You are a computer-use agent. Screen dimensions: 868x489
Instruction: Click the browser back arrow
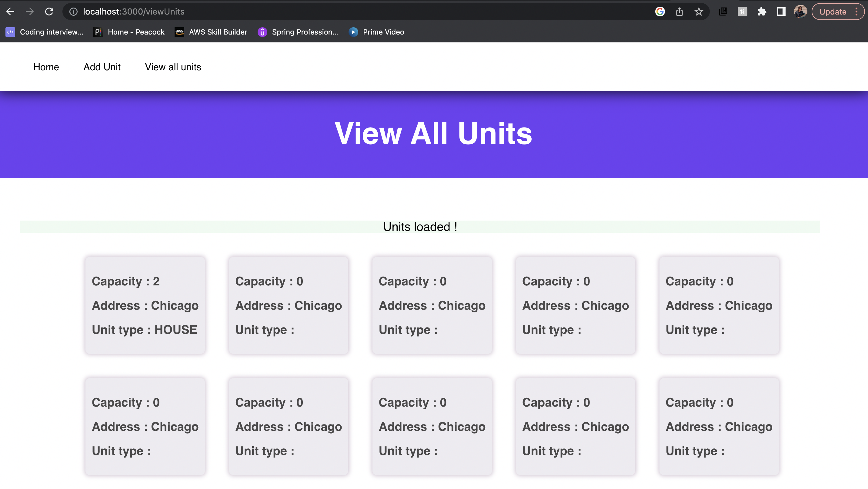tap(10, 12)
